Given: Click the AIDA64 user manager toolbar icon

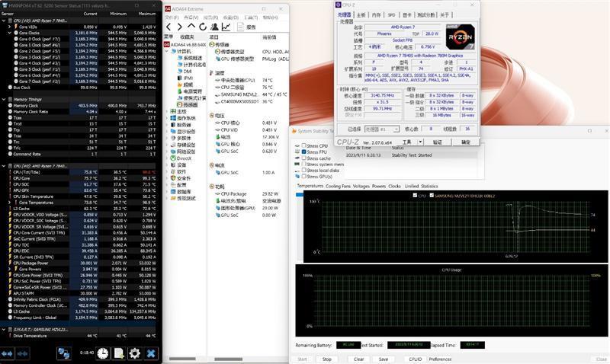Looking at the screenshot, I should pos(214,27).
